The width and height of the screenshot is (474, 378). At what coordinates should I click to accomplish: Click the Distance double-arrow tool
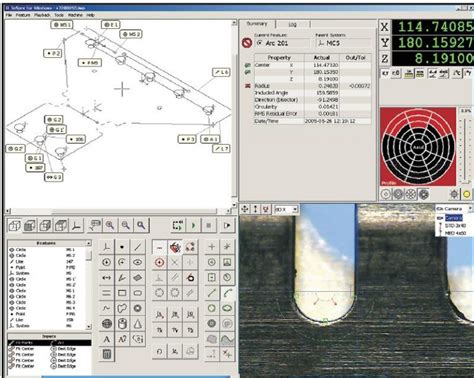pos(107,277)
